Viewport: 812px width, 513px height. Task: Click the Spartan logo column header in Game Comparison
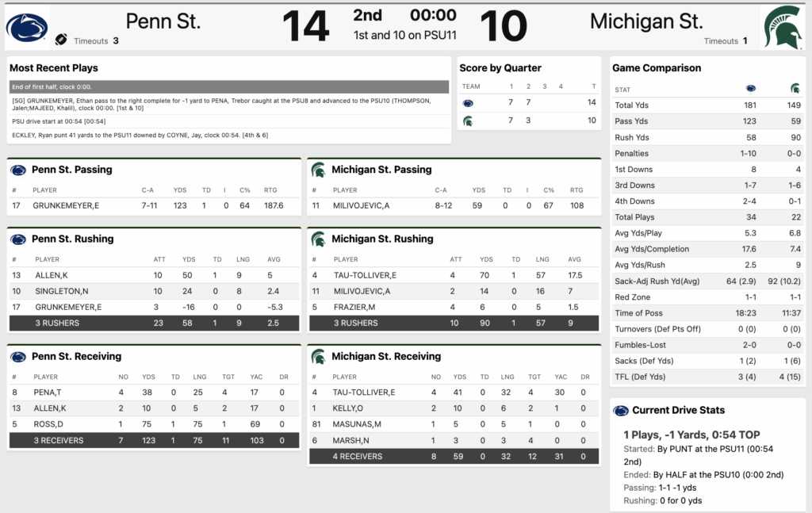tap(795, 89)
